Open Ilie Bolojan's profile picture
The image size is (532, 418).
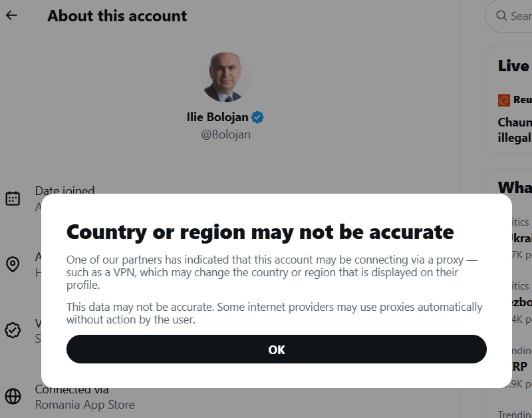click(226, 77)
